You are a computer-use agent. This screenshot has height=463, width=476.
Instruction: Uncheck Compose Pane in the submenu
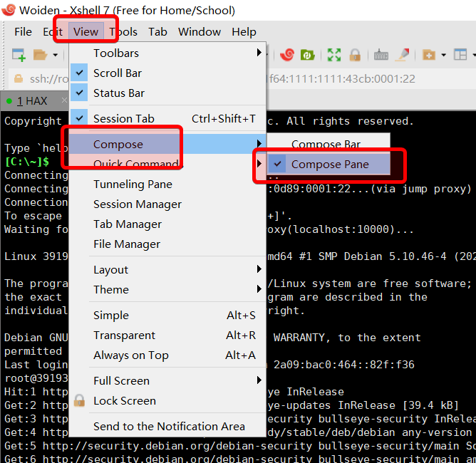[329, 165]
